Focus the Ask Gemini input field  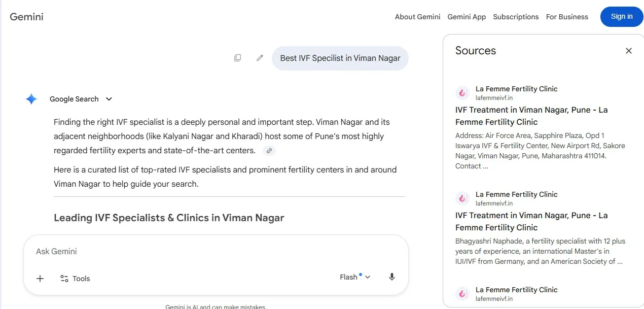tap(216, 251)
